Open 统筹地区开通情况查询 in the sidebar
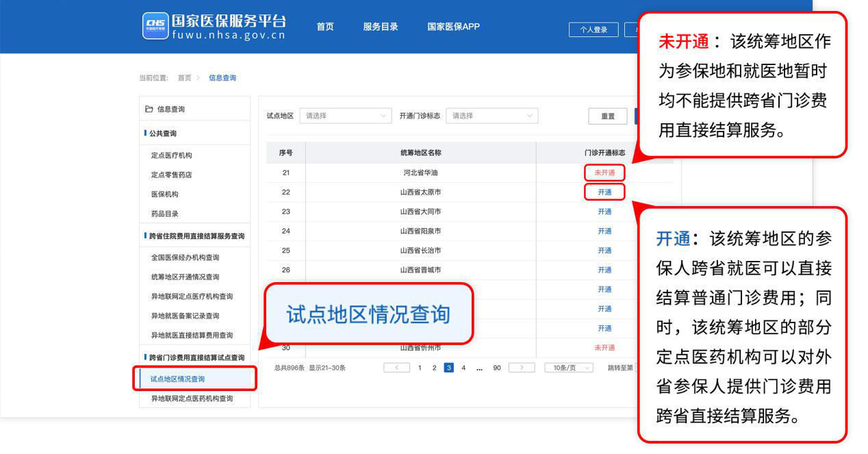The height and width of the screenshot is (454, 868). pyautogui.click(x=185, y=277)
